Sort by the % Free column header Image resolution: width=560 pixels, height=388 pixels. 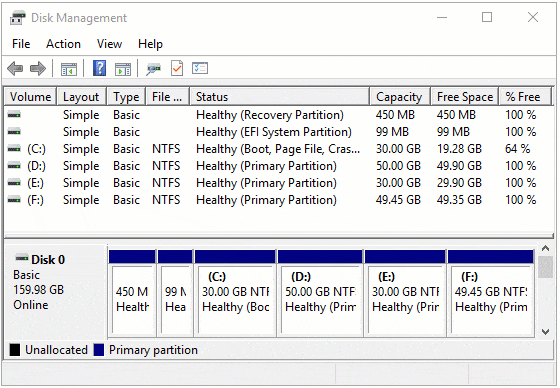[x=525, y=96]
